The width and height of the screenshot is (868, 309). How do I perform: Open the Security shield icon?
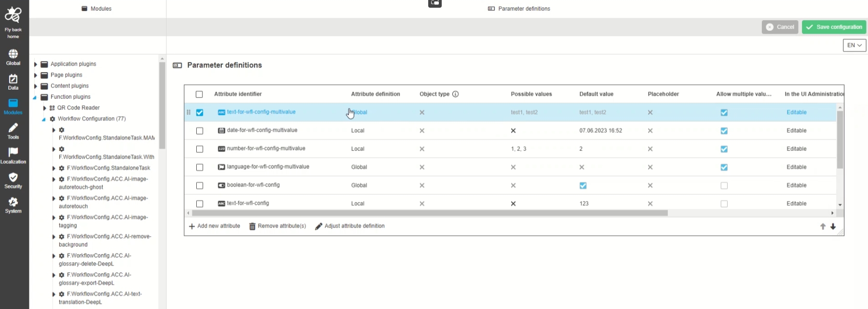(x=13, y=177)
